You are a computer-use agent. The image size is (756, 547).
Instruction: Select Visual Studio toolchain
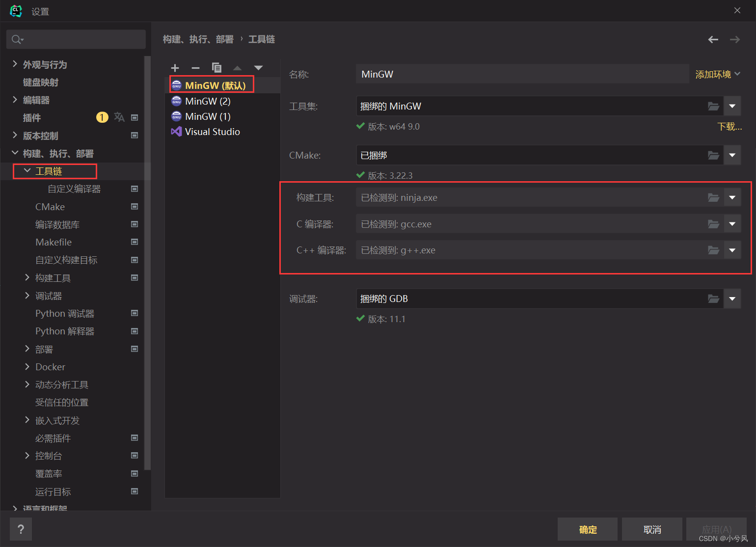[x=222, y=132]
